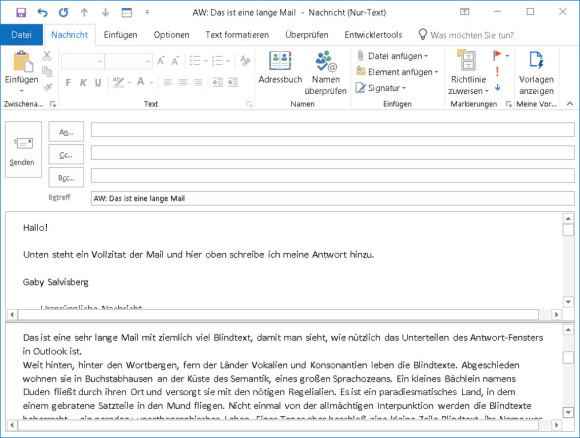Mark message as low importance
Screen dimensions: 580x438
click(x=498, y=88)
